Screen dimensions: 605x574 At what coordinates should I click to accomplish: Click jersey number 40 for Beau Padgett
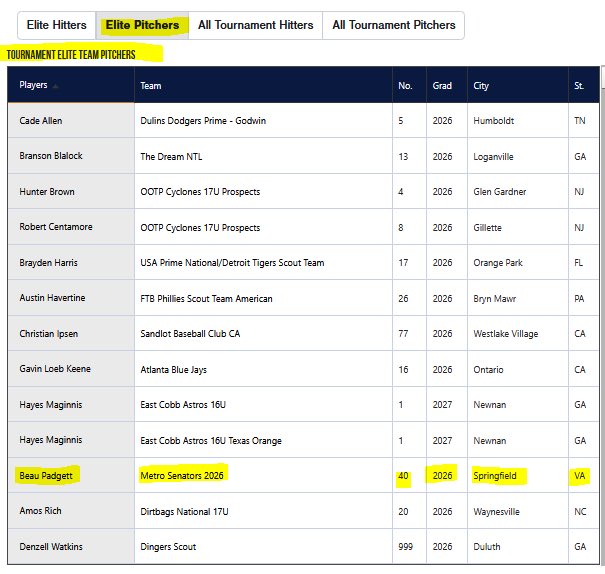(403, 476)
